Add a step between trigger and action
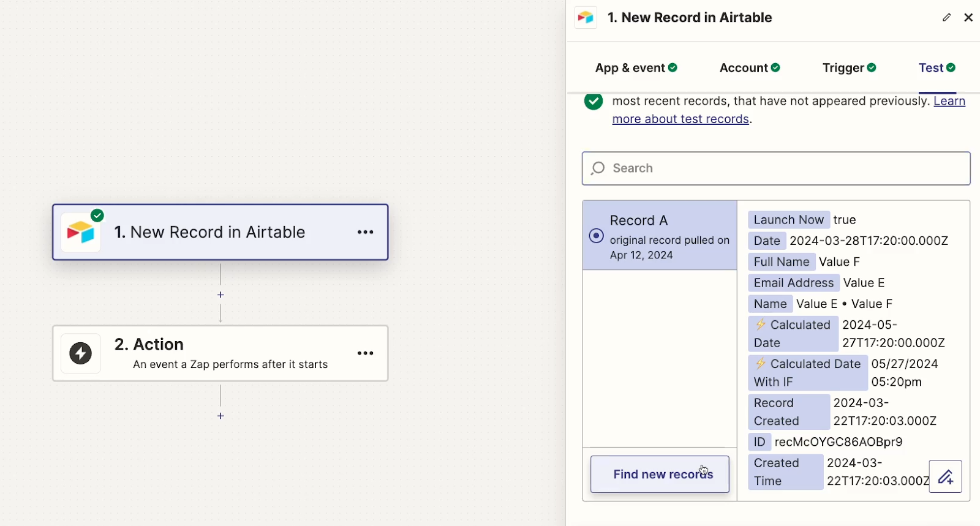 pos(221,295)
